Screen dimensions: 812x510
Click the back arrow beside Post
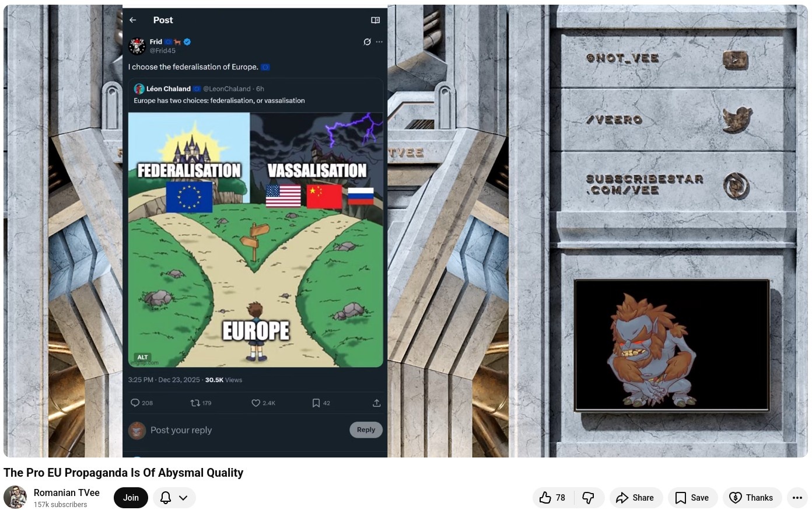coord(133,20)
